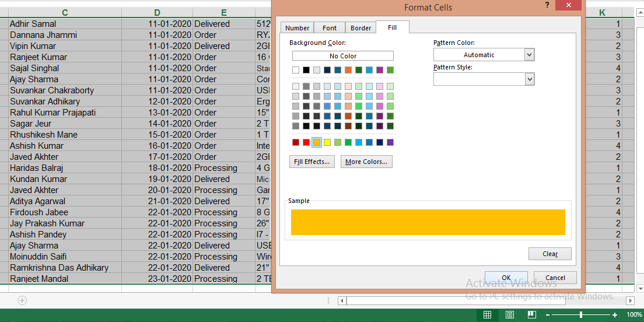Switch to the Font tab
The width and height of the screenshot is (644, 322).
coord(330,28)
